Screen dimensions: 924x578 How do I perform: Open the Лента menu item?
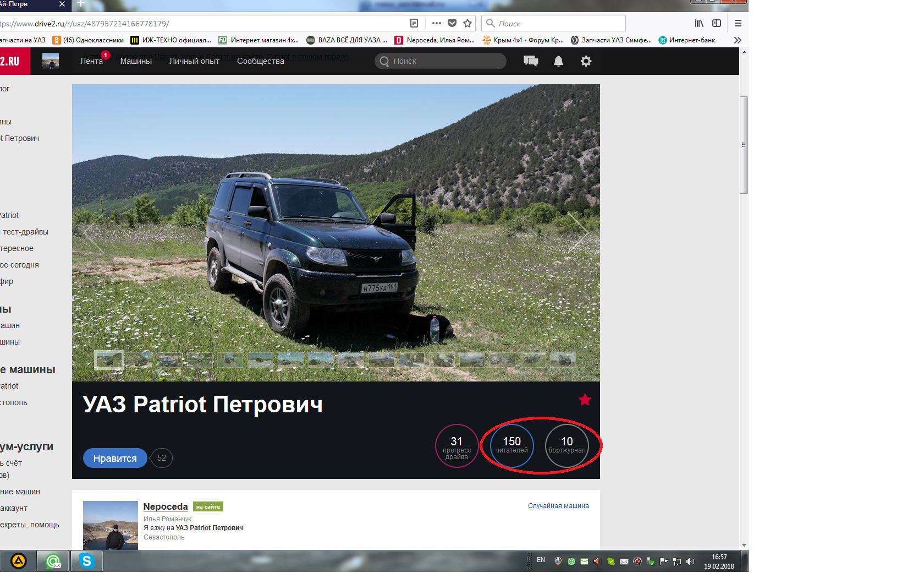click(91, 61)
